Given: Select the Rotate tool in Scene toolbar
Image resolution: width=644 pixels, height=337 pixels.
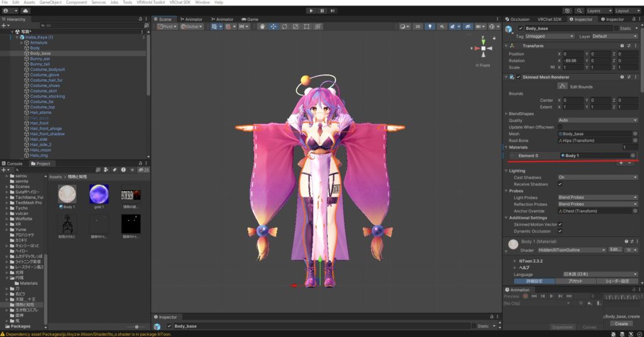Looking at the screenshot, I should click(285, 26).
